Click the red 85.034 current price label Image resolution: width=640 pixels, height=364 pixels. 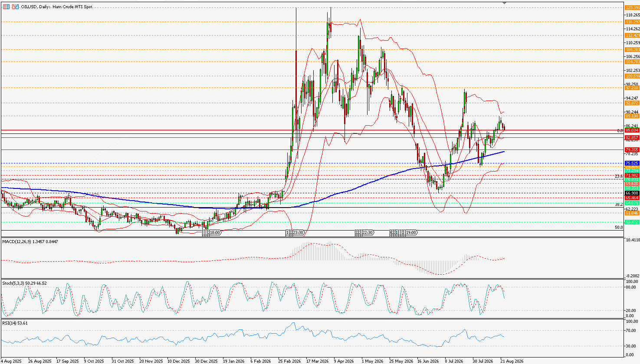pos(631,130)
